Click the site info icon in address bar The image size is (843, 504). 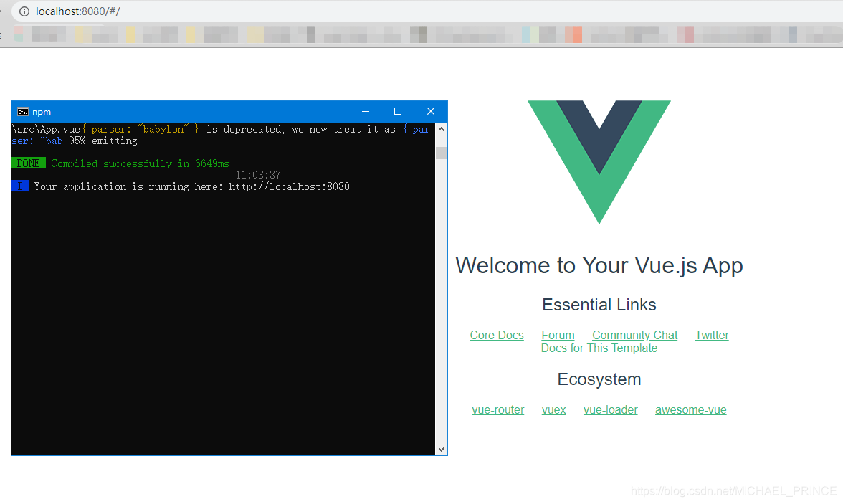point(24,11)
